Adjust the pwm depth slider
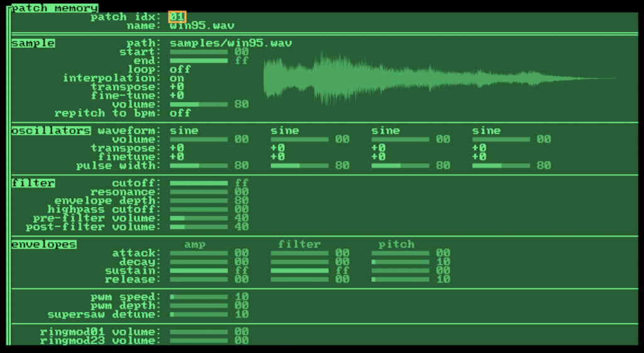Image resolution: width=644 pixels, height=353 pixels. click(x=199, y=305)
